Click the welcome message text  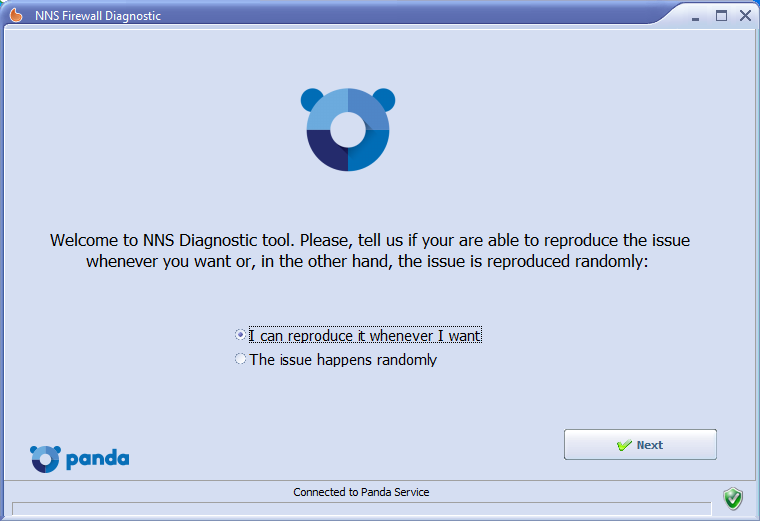[369, 251]
